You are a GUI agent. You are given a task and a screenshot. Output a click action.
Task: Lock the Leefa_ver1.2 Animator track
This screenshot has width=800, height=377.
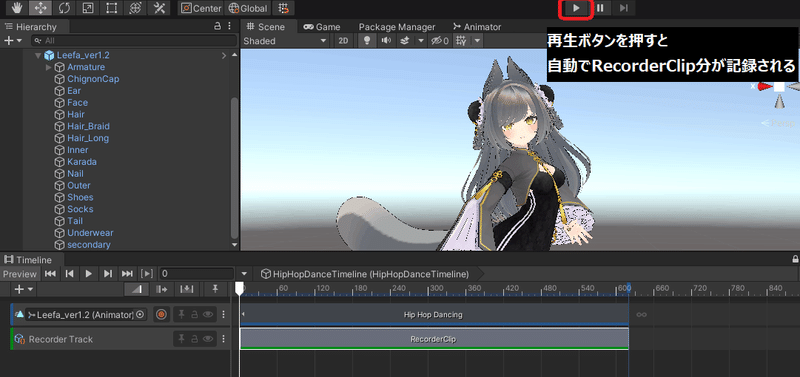(x=194, y=315)
